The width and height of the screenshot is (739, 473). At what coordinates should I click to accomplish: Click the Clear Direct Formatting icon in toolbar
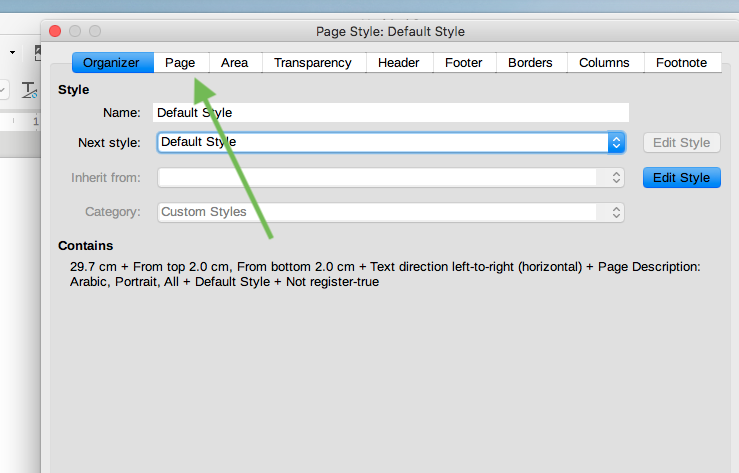tap(28, 90)
